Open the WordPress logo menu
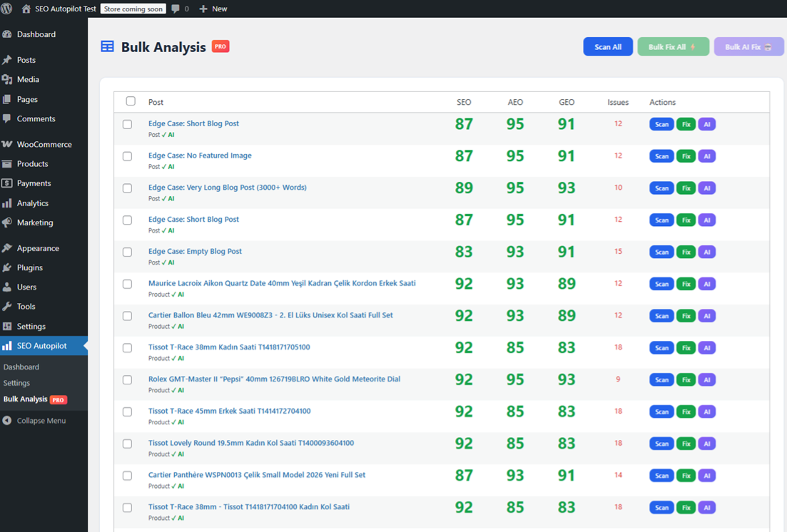Viewport: 787px width, 532px height. click(x=7, y=9)
